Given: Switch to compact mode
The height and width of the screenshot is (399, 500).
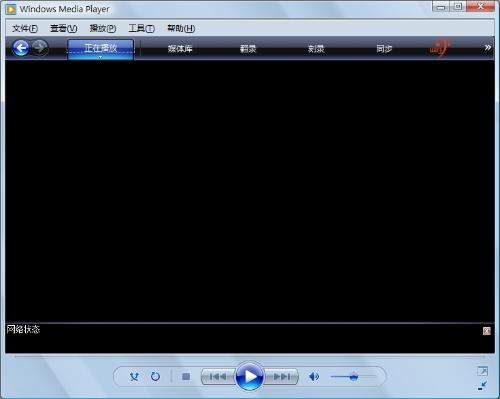Looking at the screenshot, I should [482, 386].
